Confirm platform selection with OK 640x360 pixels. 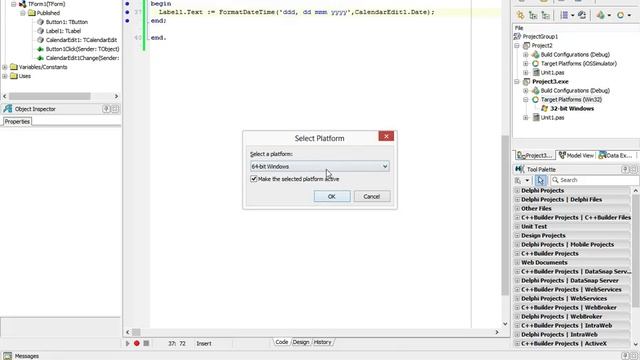[x=332, y=196]
